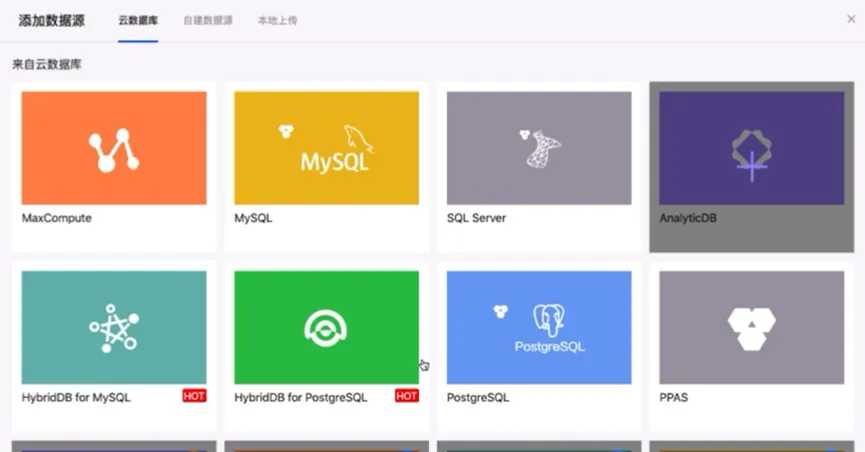The width and height of the screenshot is (865, 452).
Task: Click the PostgreSQL elephant logo tile
Action: click(x=539, y=327)
